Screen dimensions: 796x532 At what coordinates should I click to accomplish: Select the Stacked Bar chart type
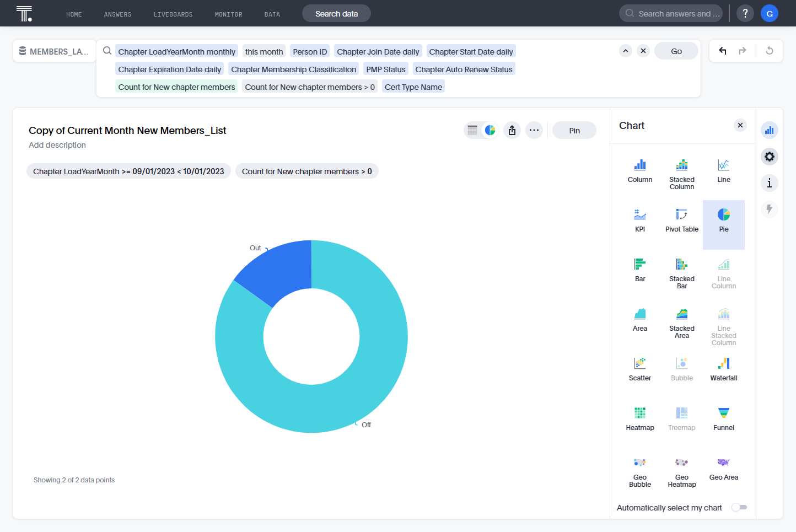tap(682, 273)
